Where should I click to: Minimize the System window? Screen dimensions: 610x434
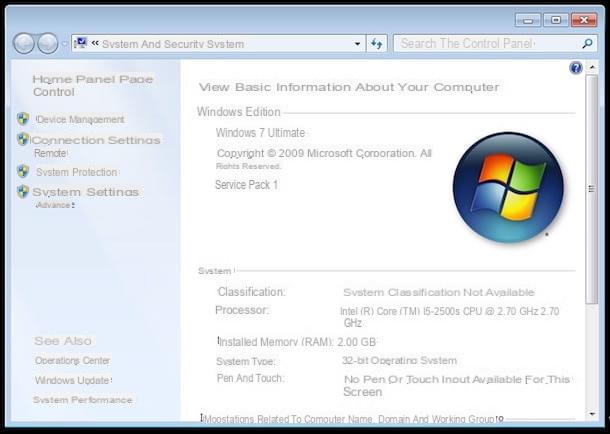[x=528, y=20]
